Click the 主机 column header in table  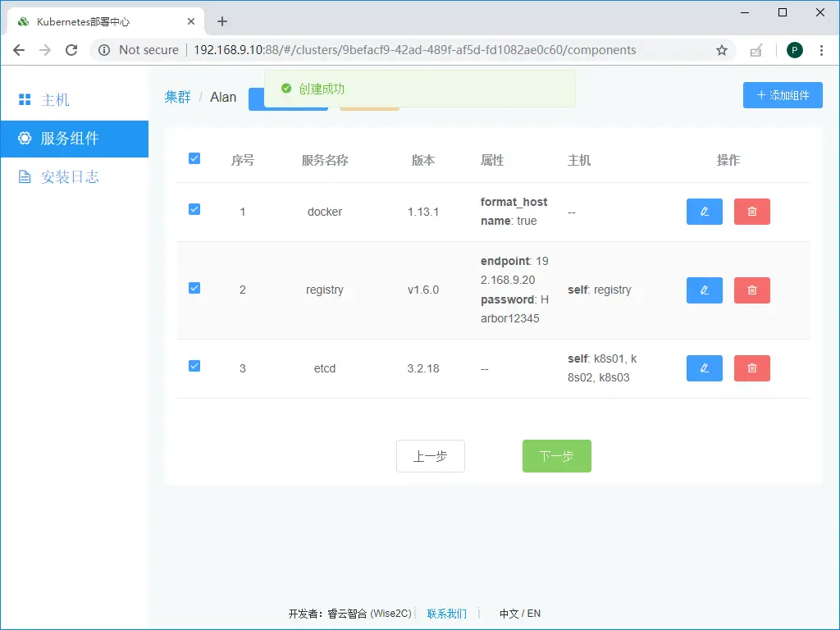pos(579,160)
